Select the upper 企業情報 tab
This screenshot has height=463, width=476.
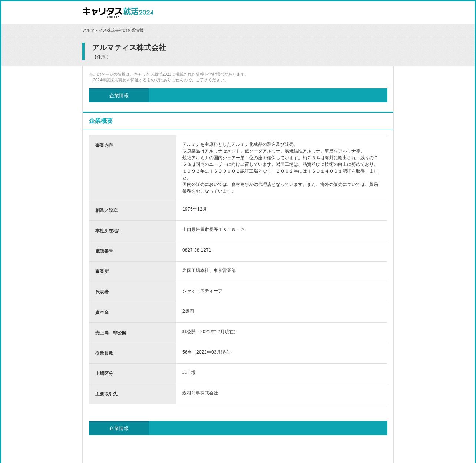[x=119, y=95]
